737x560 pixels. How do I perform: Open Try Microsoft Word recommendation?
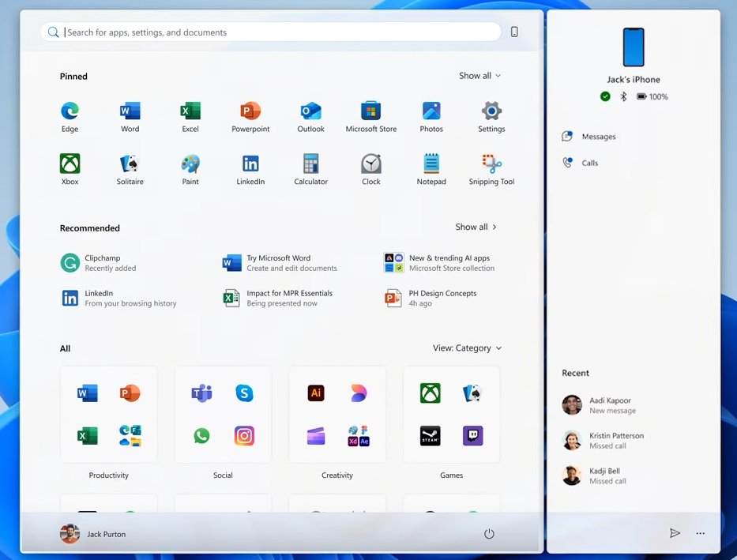coord(280,262)
